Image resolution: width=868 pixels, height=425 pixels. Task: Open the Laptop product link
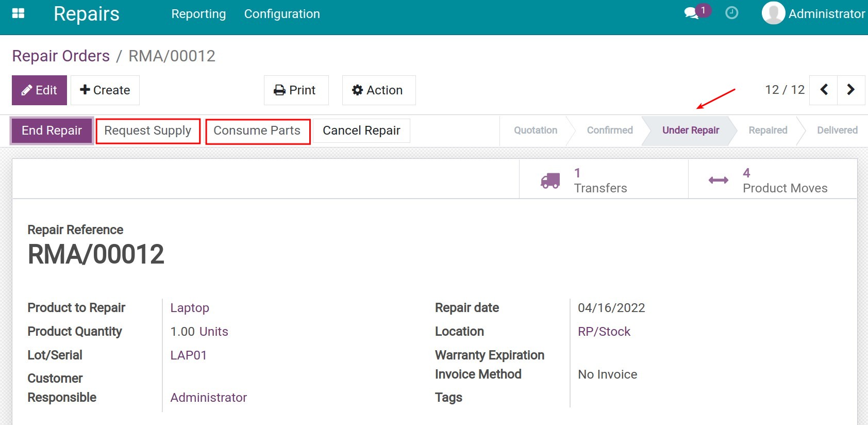coord(190,308)
